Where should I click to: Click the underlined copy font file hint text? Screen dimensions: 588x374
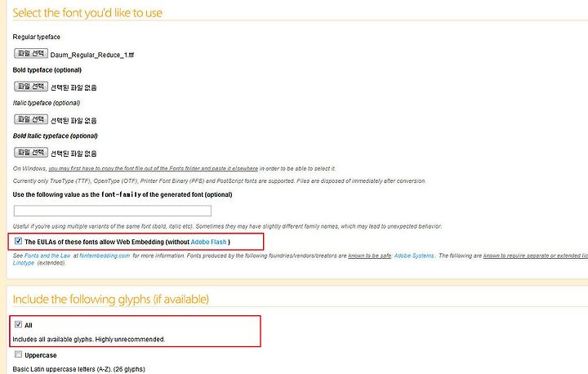(154, 169)
